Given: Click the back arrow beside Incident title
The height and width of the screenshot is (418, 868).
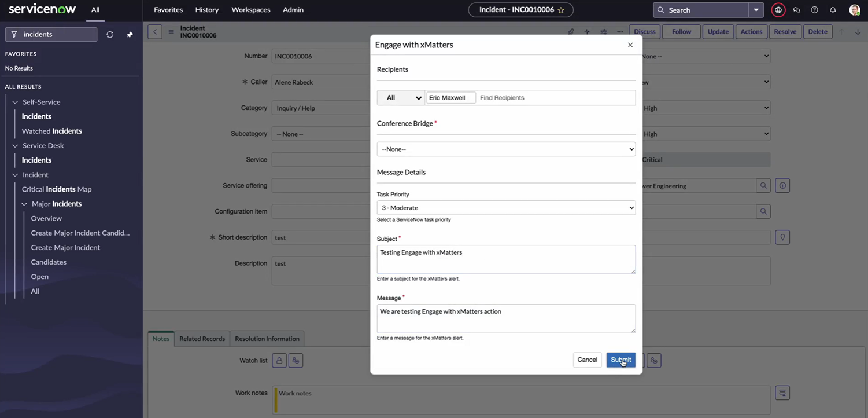Looking at the screenshot, I should click(x=155, y=32).
